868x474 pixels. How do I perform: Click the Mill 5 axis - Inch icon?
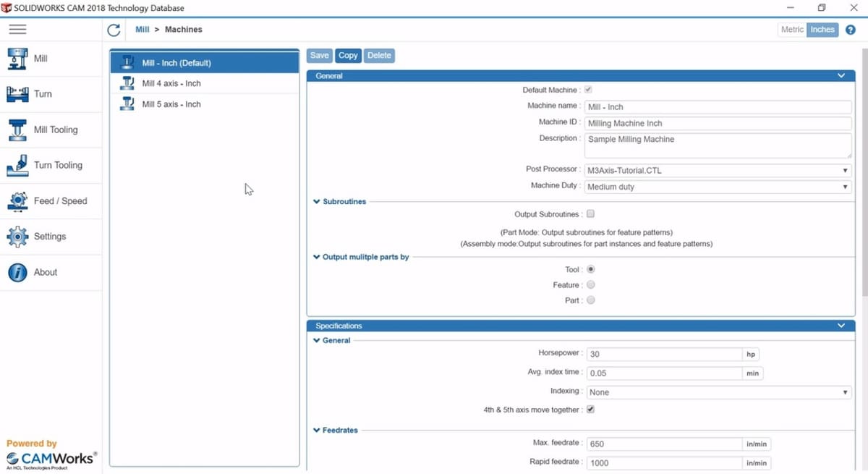(128, 104)
